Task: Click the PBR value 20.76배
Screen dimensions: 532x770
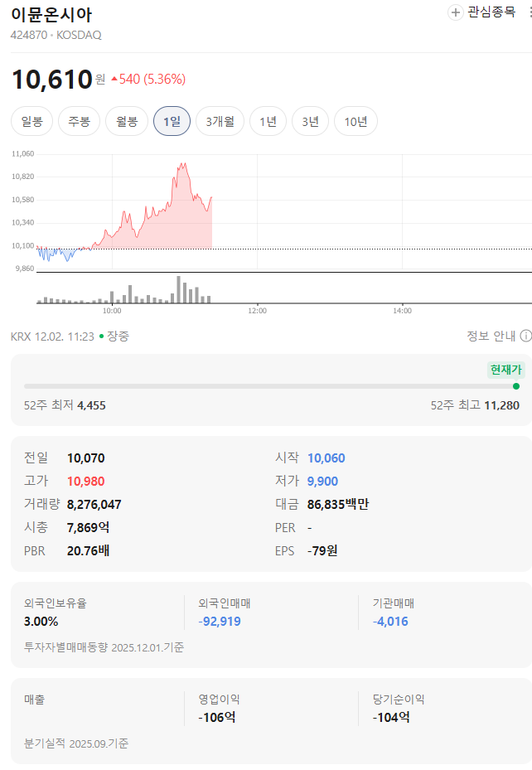Action: [x=89, y=550]
